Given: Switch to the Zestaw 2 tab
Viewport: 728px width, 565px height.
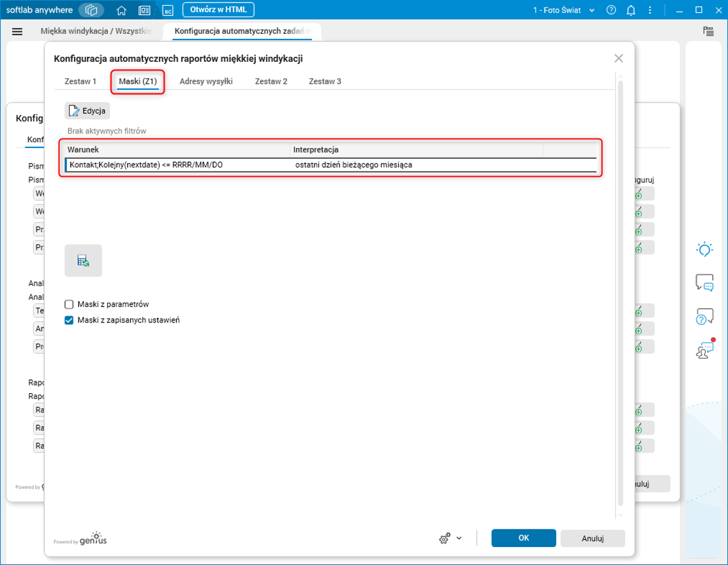Looking at the screenshot, I should click(271, 81).
